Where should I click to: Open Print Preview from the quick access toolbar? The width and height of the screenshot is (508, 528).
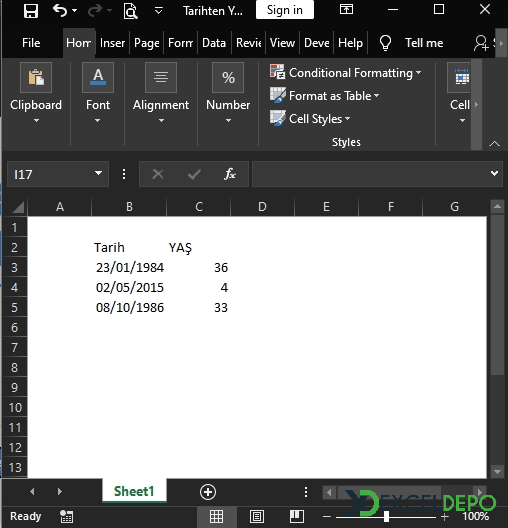pos(130,11)
